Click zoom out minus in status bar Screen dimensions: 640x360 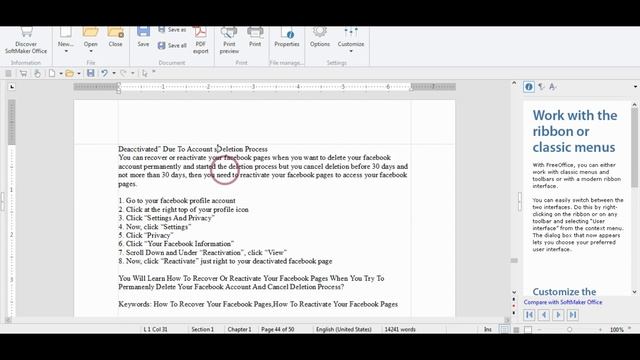click(x=539, y=329)
